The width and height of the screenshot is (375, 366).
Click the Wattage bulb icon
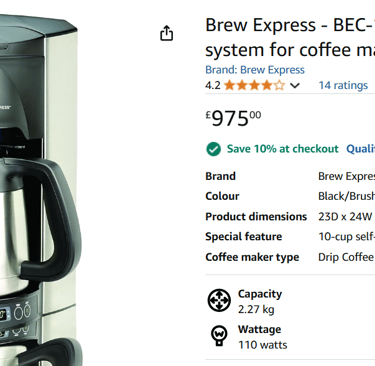pyautogui.click(x=219, y=335)
